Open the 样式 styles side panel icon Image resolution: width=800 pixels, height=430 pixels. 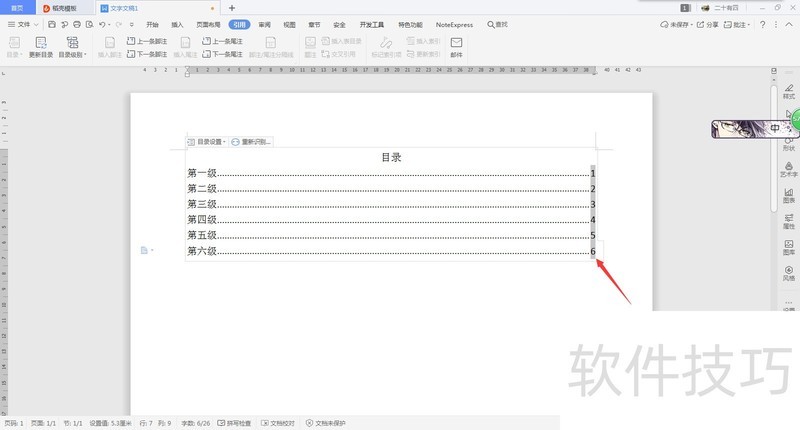point(788,91)
